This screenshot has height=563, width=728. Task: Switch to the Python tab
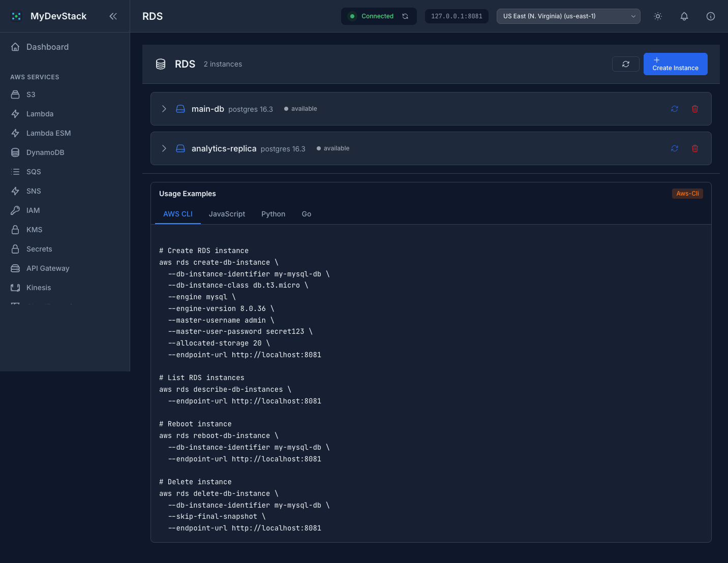point(274,214)
